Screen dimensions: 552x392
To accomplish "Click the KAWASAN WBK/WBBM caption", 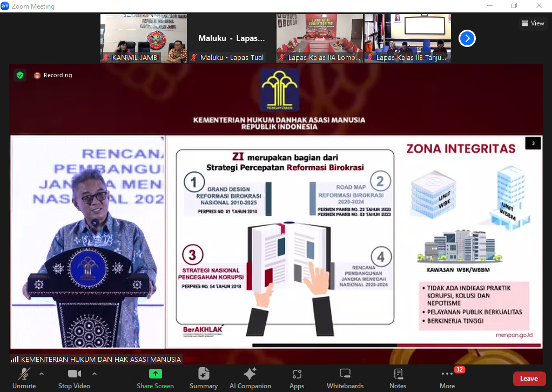I will pos(458,270).
